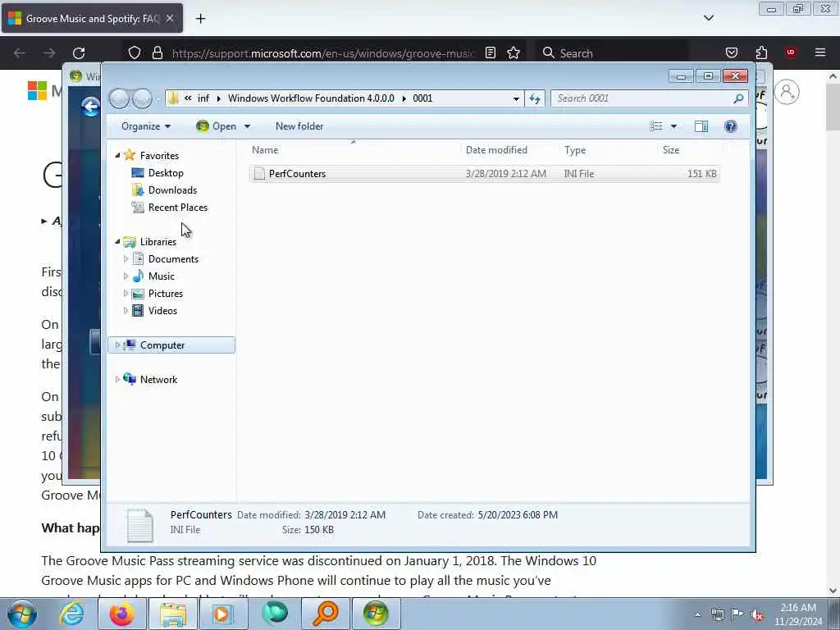
Task: Show hidden tray icons arrow
Action: tap(697, 615)
